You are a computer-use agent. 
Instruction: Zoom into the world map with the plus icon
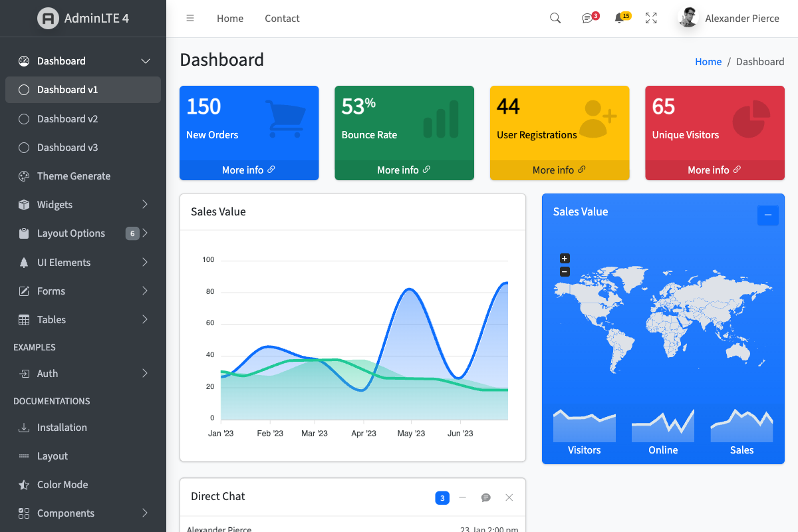point(564,258)
